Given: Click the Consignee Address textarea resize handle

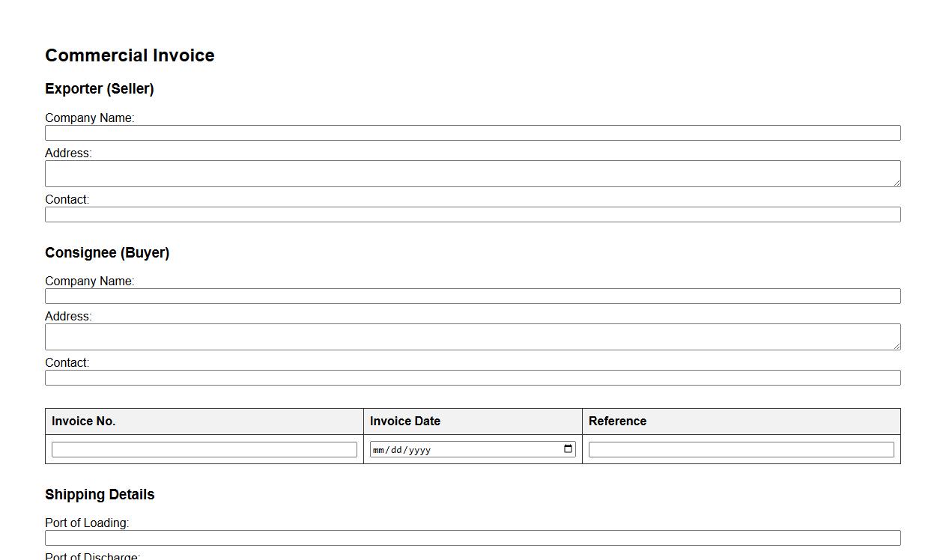Looking at the screenshot, I should (896, 345).
